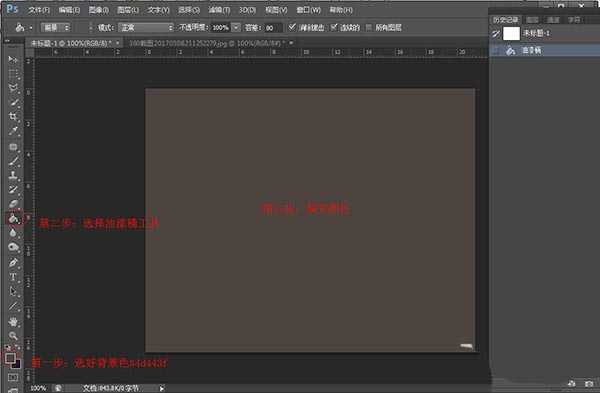The image size is (600, 393).
Task: Close the .jpg document tab
Action: click(291, 43)
